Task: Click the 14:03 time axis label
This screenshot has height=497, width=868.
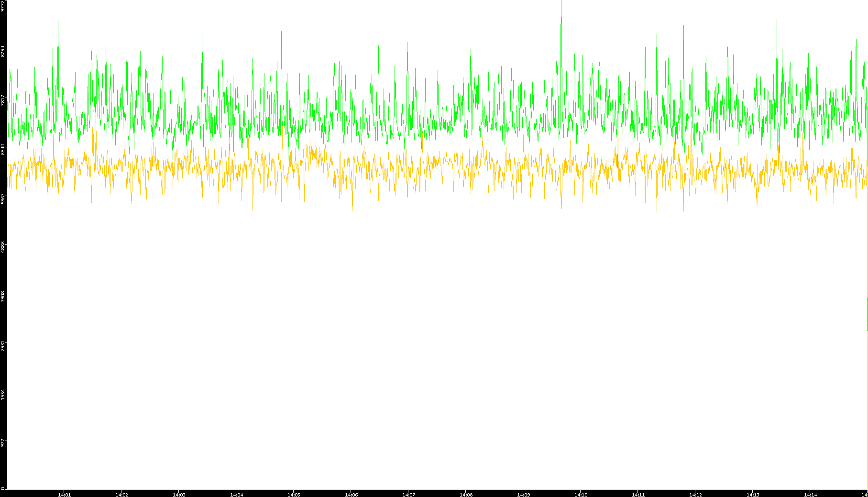Action: 179,494
